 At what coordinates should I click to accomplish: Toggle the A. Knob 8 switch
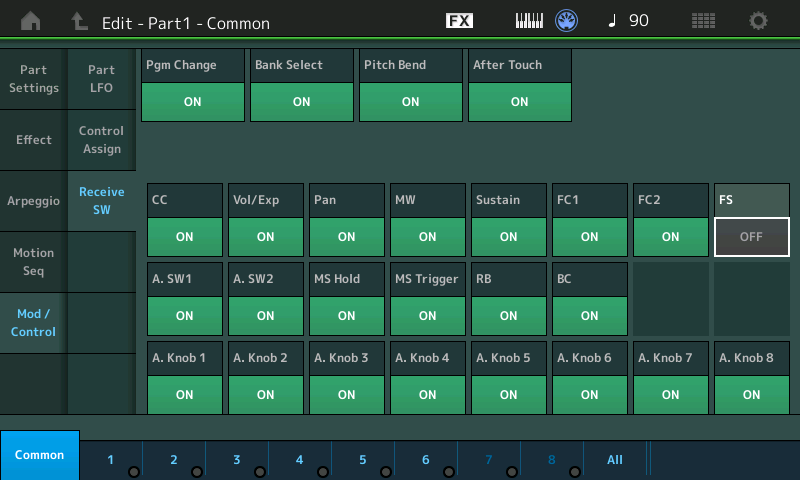point(752,394)
